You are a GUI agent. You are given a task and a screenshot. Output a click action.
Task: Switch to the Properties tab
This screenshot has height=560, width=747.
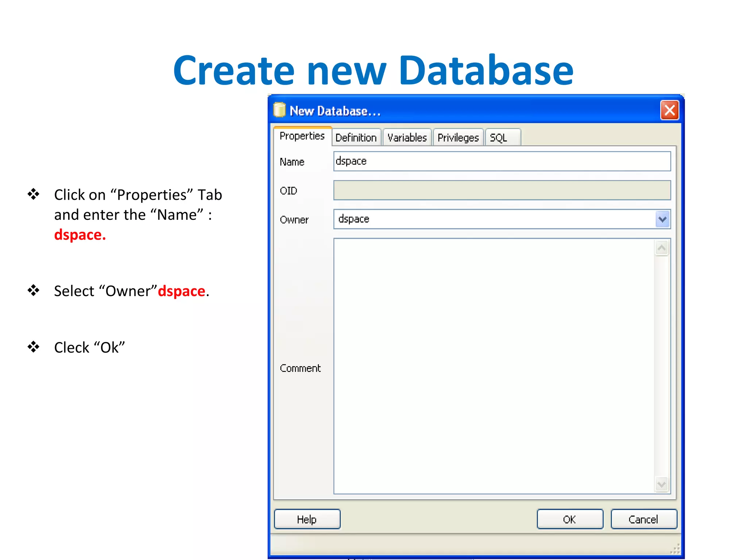tap(302, 136)
